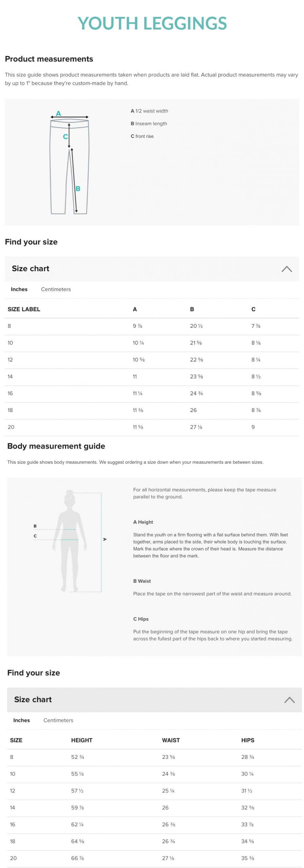Click the HIPS column header
Screen dimensions: 304x868
coord(247,740)
